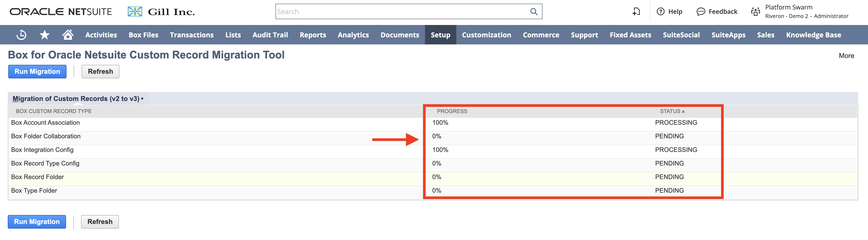Open the Support menu
The height and width of the screenshot is (240, 868).
click(584, 35)
